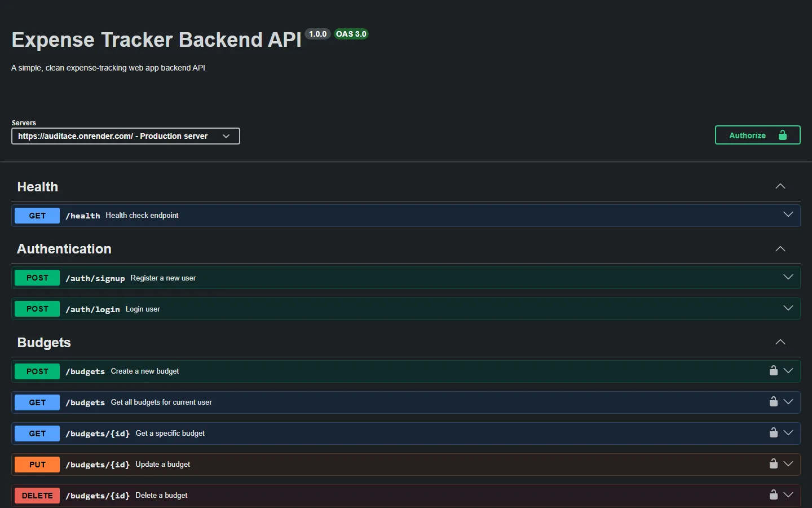The height and width of the screenshot is (508, 812).
Task: Click the /health endpoint path
Action: click(x=83, y=216)
